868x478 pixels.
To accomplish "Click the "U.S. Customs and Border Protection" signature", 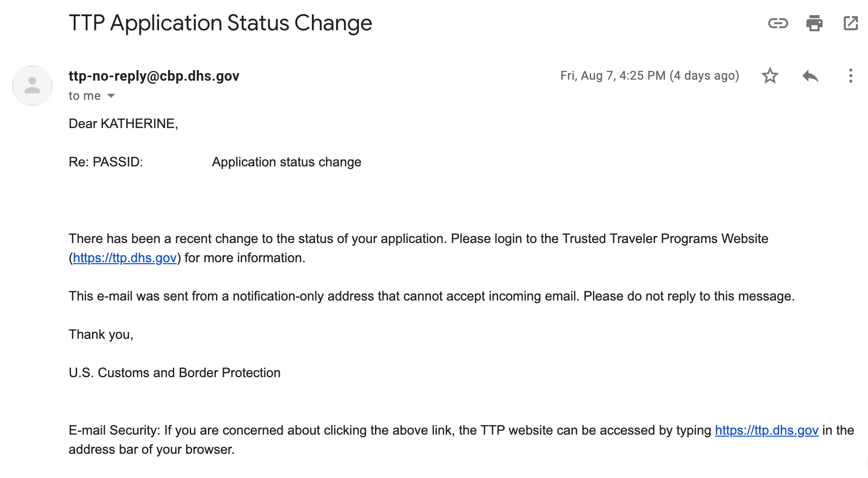I will 175,373.
